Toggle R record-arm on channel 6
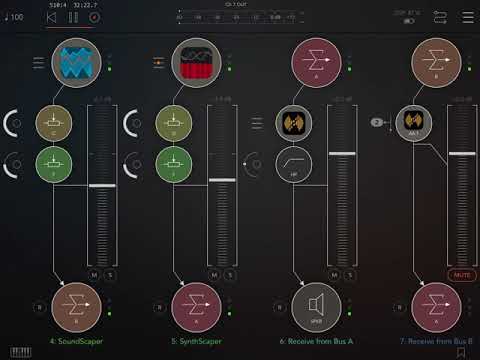 pyautogui.click(x=279, y=307)
